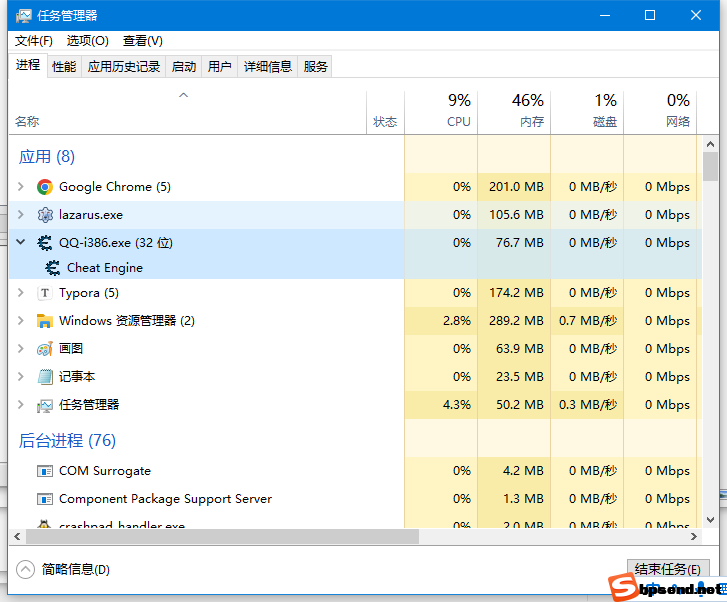Expand the Windows 资源管理器 group
Viewport: 727px width, 602px height.
coord(20,320)
